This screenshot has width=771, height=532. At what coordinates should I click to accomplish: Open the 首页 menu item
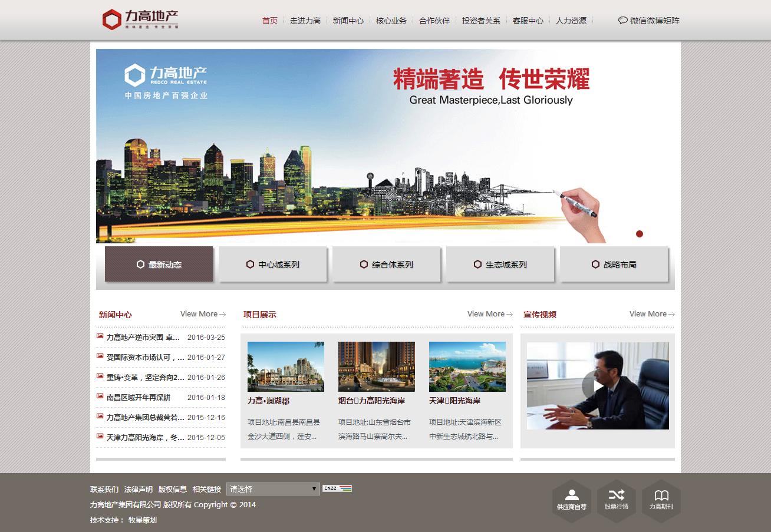pos(270,21)
